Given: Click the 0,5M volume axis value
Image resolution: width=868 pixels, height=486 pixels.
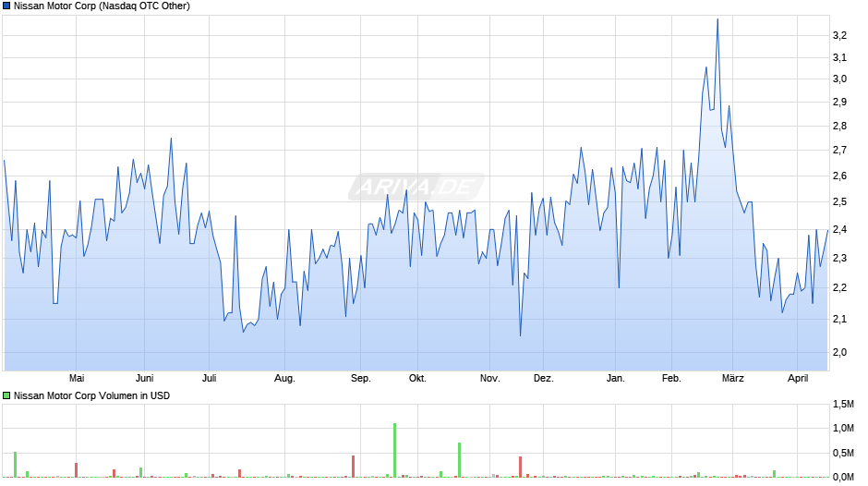Looking at the screenshot, I should (843, 453).
